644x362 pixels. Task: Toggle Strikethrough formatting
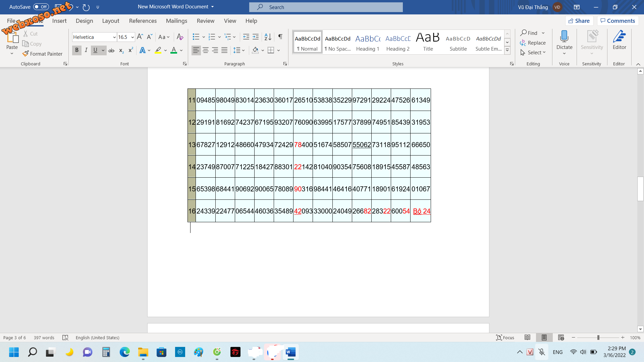tap(111, 50)
